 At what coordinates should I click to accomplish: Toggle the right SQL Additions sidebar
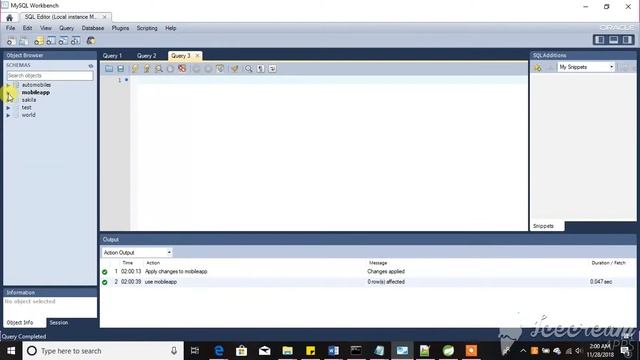click(x=627, y=40)
